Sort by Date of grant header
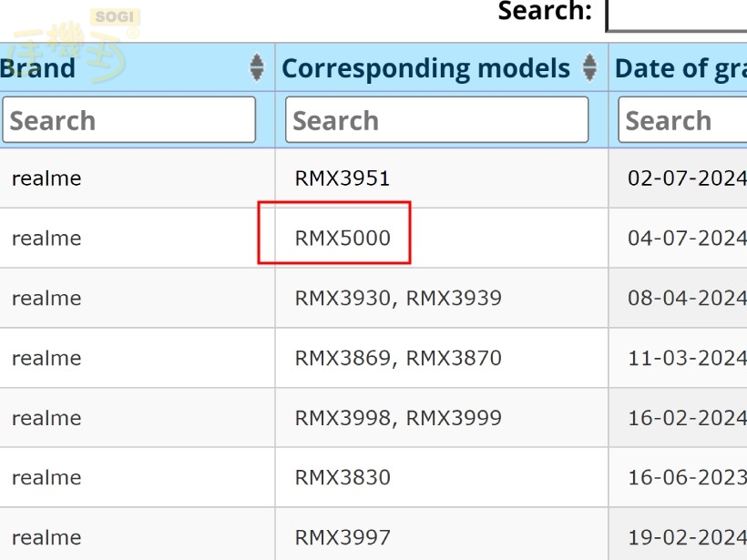 pos(680,68)
